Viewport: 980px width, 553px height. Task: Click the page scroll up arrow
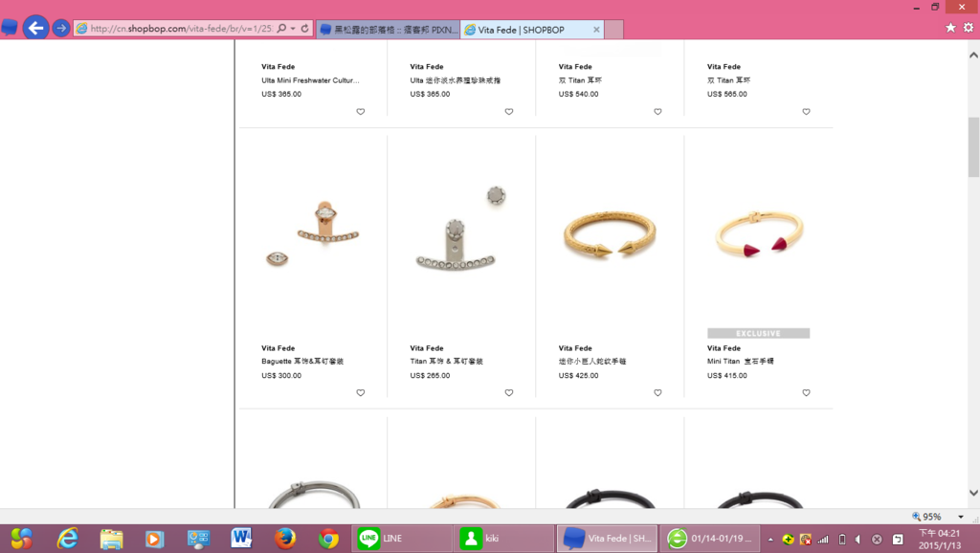973,55
